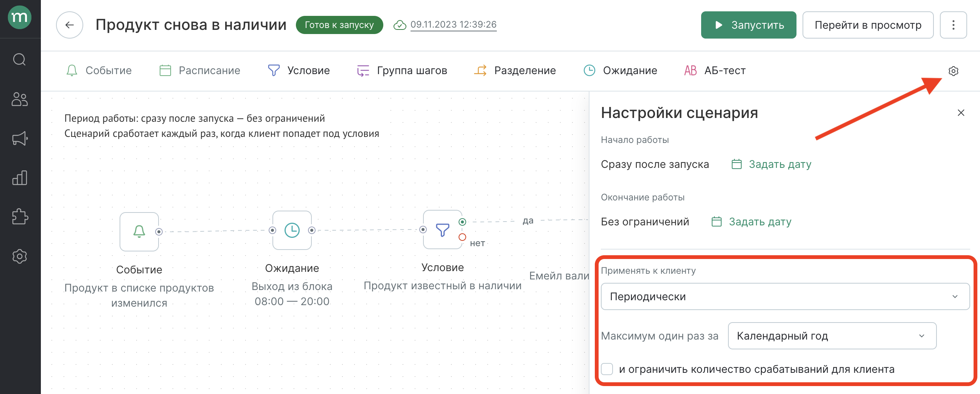Open the three-dot more options menu
Viewport: 980px width, 394px height.
pos(953,25)
